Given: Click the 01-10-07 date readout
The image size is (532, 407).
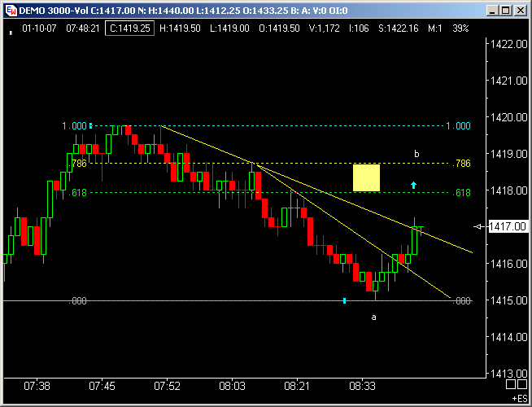Looking at the screenshot, I should [39, 28].
